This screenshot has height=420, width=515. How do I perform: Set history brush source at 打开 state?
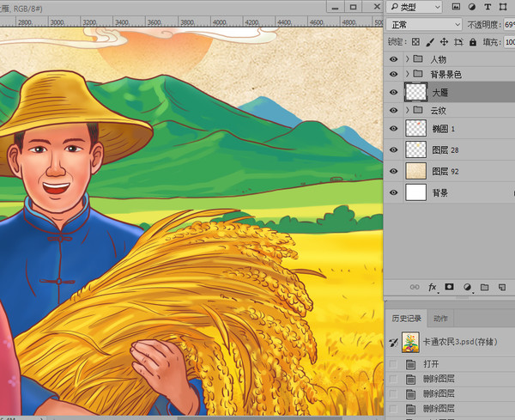coord(393,364)
